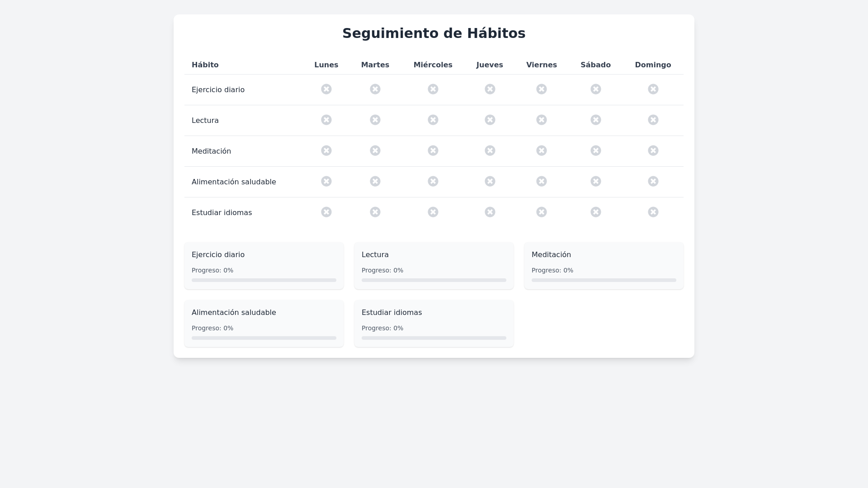
Task: Mark Meditación complete on Lunes
Action: click(x=326, y=150)
